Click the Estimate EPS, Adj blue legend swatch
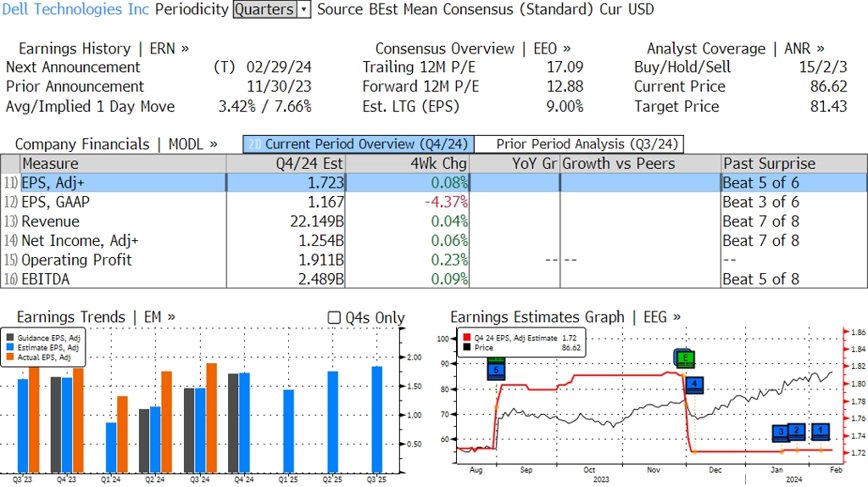Viewport: 868px width, 487px height. pos(10,347)
